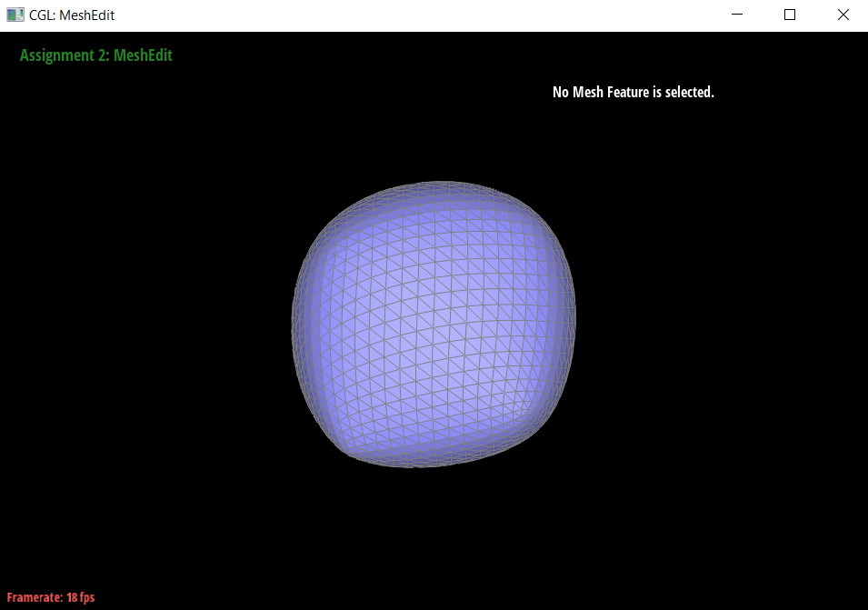
Task: Click the 'Assignment 2: MeshEdit' heading text
Action: [96, 55]
